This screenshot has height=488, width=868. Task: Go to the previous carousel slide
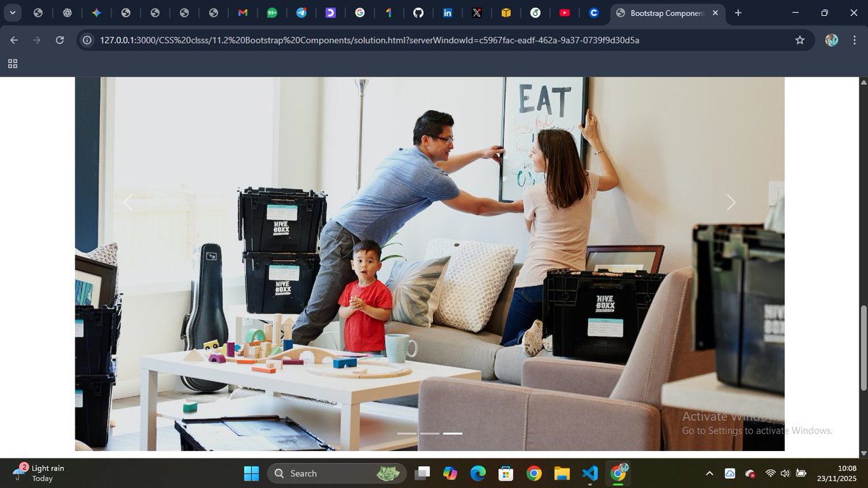(128, 203)
